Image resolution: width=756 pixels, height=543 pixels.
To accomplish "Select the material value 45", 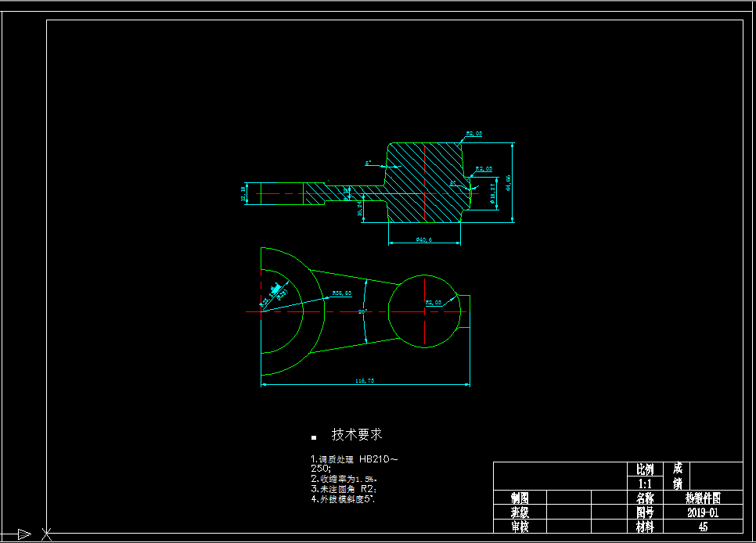I will point(703,527).
